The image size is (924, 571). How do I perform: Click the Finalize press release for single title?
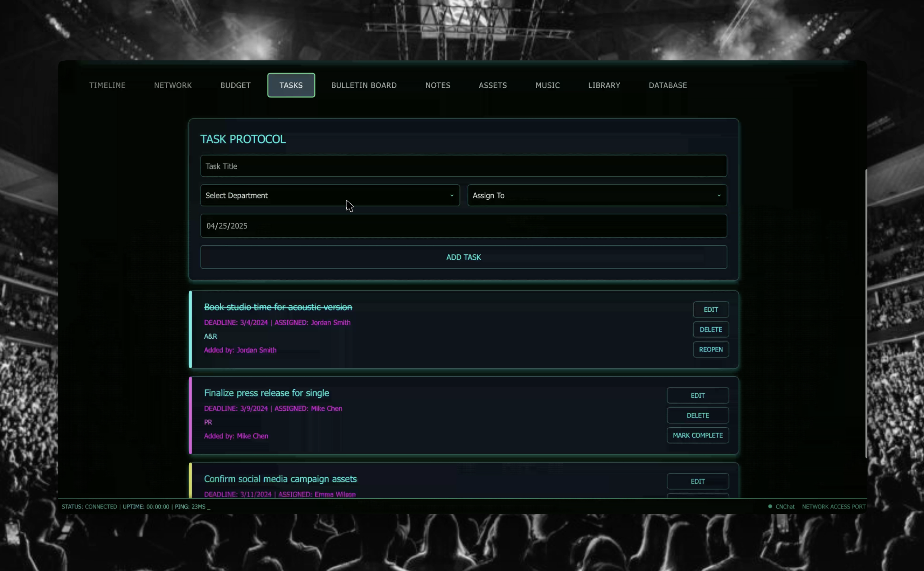click(266, 393)
